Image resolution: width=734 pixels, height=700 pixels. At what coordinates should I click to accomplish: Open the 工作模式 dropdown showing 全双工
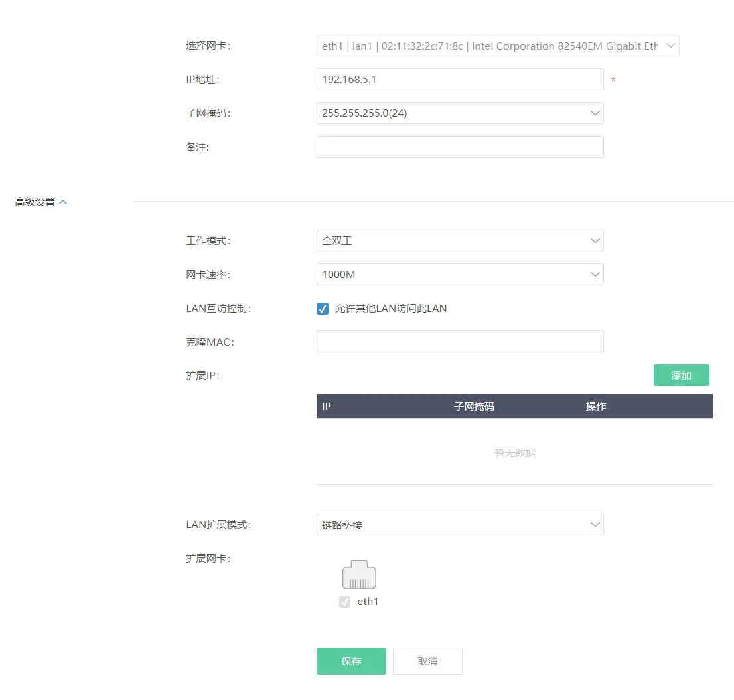pyautogui.click(x=460, y=240)
